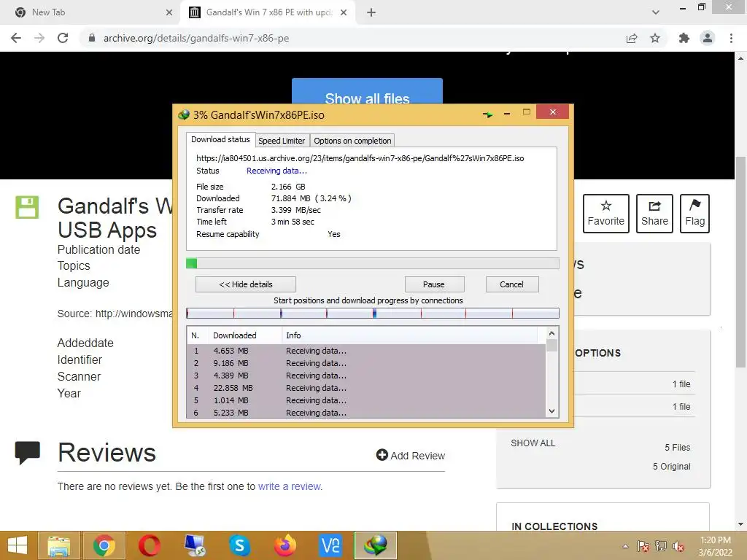Screen dimensions: 747x560
Task: Click the muted volume tray icon
Action: pos(678,546)
